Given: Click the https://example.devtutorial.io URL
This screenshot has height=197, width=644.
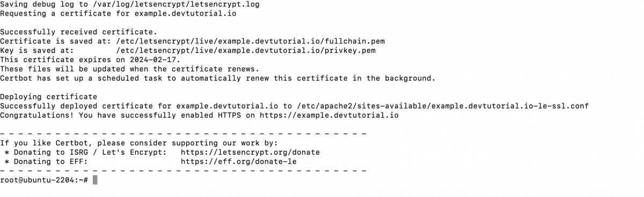Looking at the screenshot, I should point(329,115).
